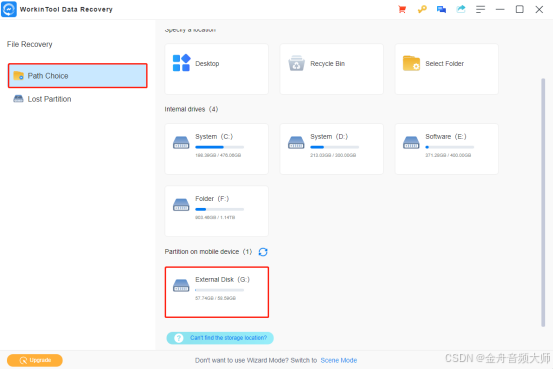Click the Folder (F:) usage bar

click(x=219, y=209)
